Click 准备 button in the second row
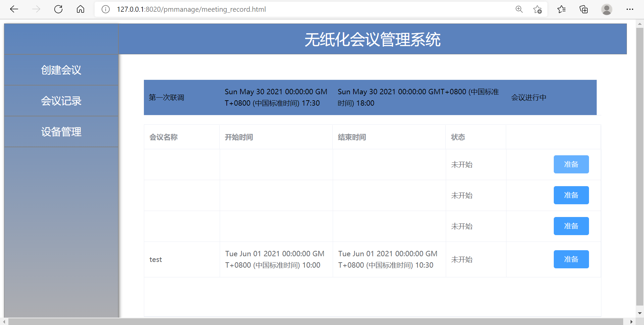644x325 pixels. click(571, 195)
